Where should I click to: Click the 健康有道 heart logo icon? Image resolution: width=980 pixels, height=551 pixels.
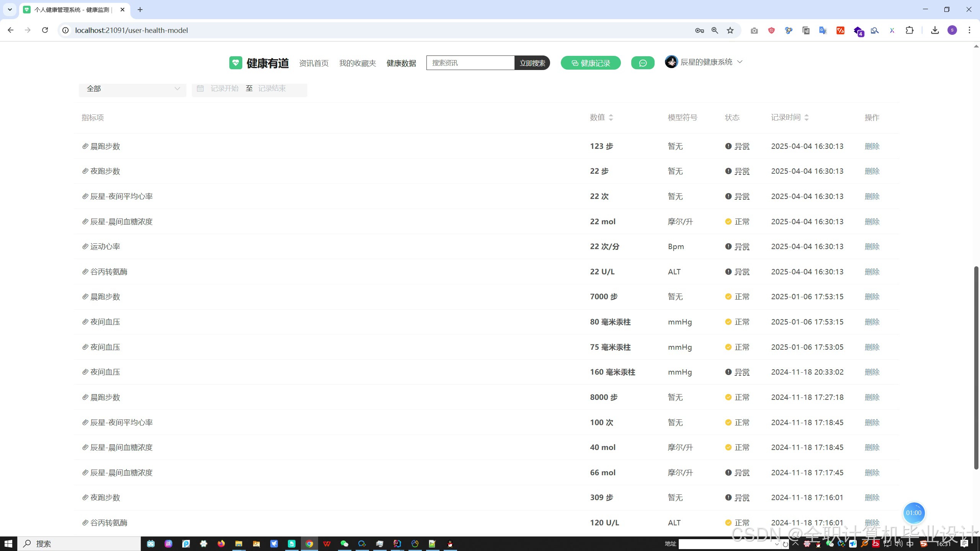235,63
